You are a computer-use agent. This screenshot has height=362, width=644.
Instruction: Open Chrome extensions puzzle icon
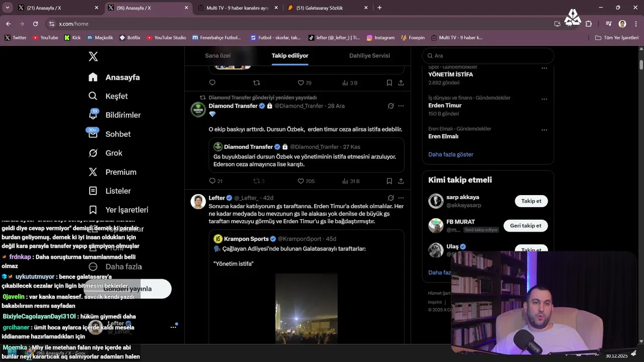[x=589, y=24]
